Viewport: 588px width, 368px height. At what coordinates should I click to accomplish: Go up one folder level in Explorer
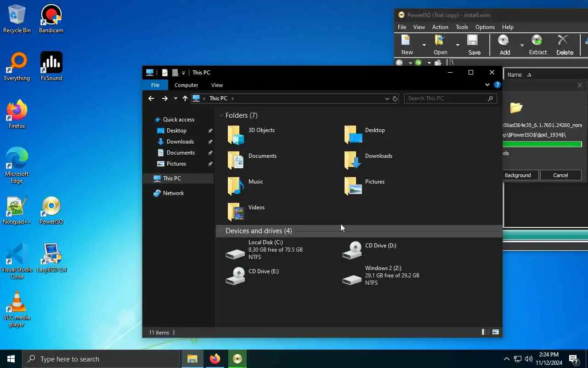click(x=185, y=98)
